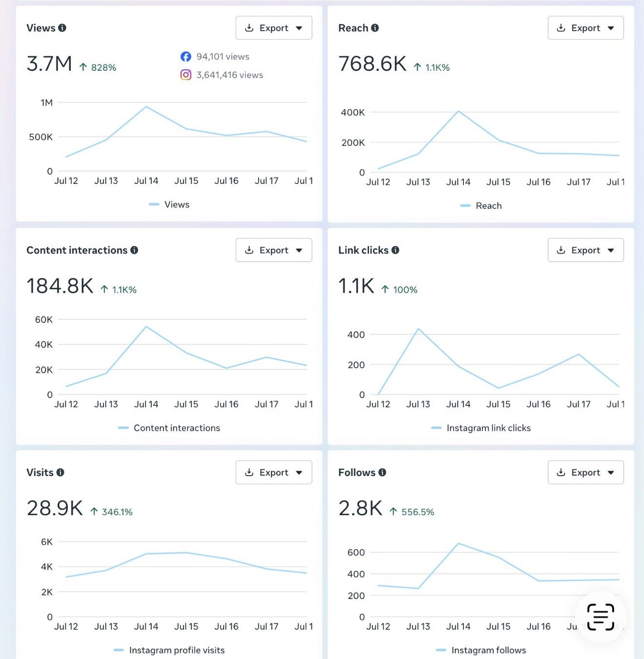Show the Visits info tooltip icon
Screen dimensions: 644x659
[x=60, y=472]
